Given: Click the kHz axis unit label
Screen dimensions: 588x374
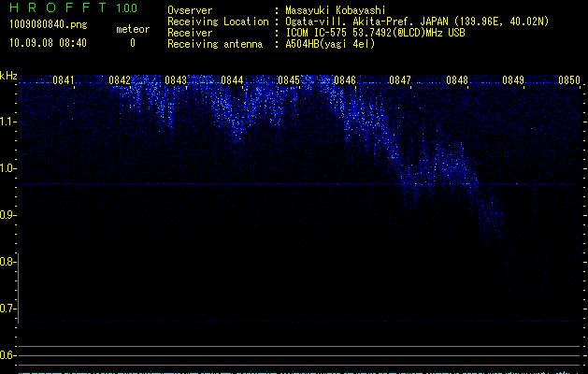Looking at the screenshot, I should tap(8, 76).
